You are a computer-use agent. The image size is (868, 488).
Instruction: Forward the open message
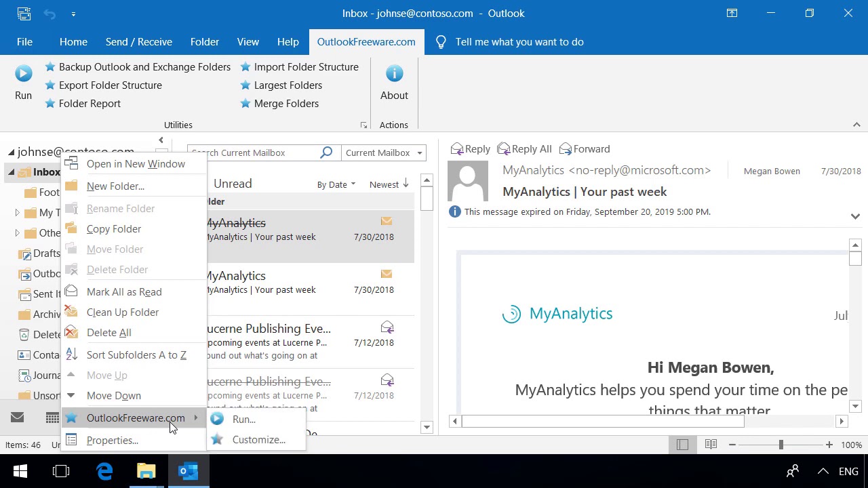click(583, 149)
